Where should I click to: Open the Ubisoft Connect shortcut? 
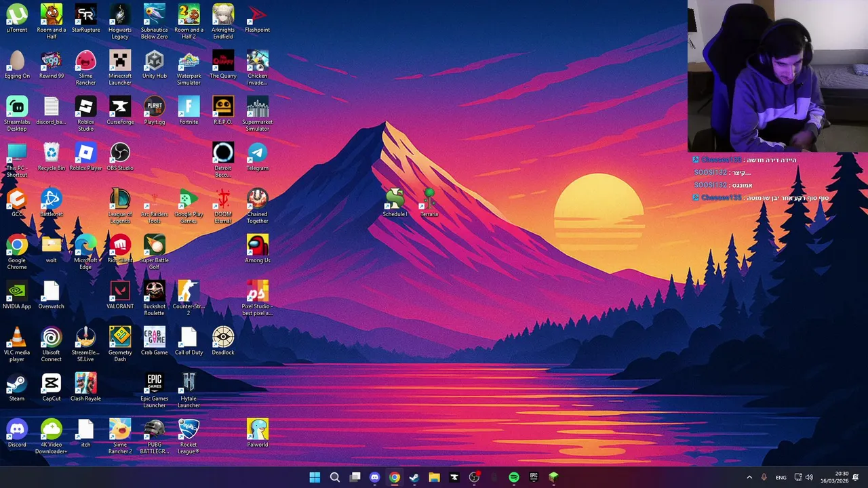[x=52, y=344]
